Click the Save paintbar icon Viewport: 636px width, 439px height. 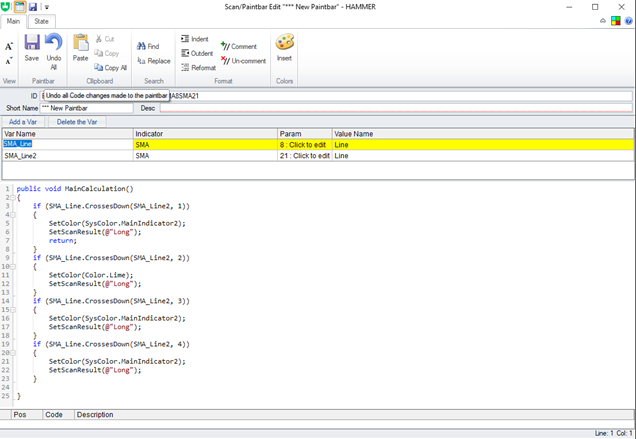click(32, 42)
